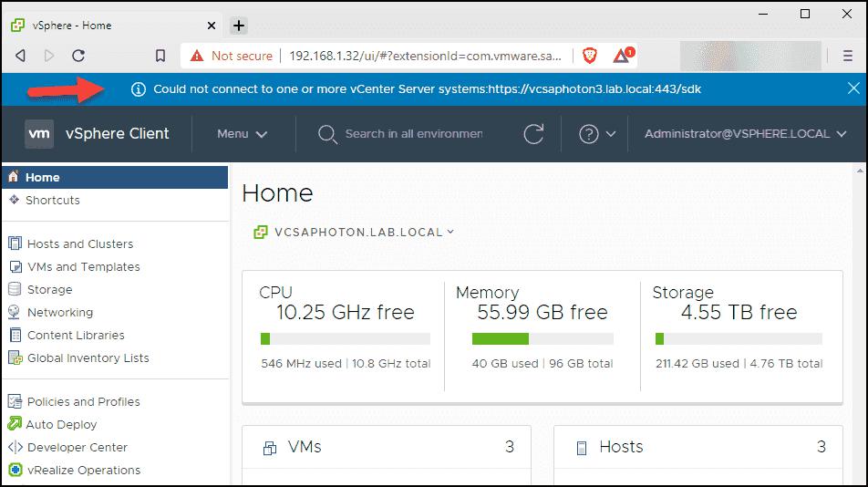Viewport: 868px width, 487px height.
Task: Click the Auto Deploy green arrow icon
Action: pyautogui.click(x=15, y=424)
